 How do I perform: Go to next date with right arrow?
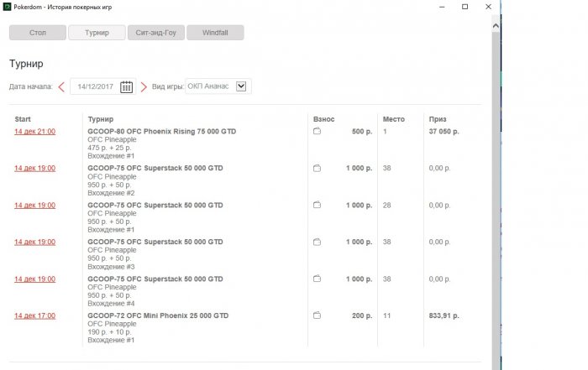(x=144, y=87)
